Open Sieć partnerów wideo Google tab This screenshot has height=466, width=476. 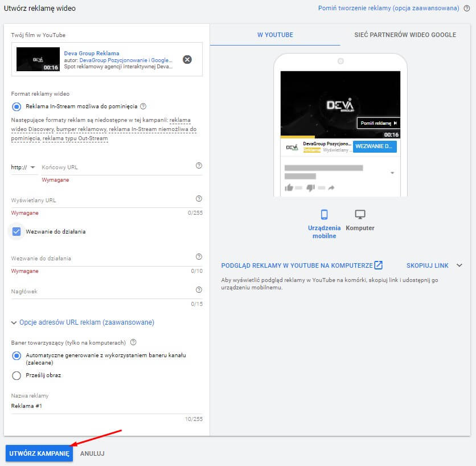(x=405, y=35)
